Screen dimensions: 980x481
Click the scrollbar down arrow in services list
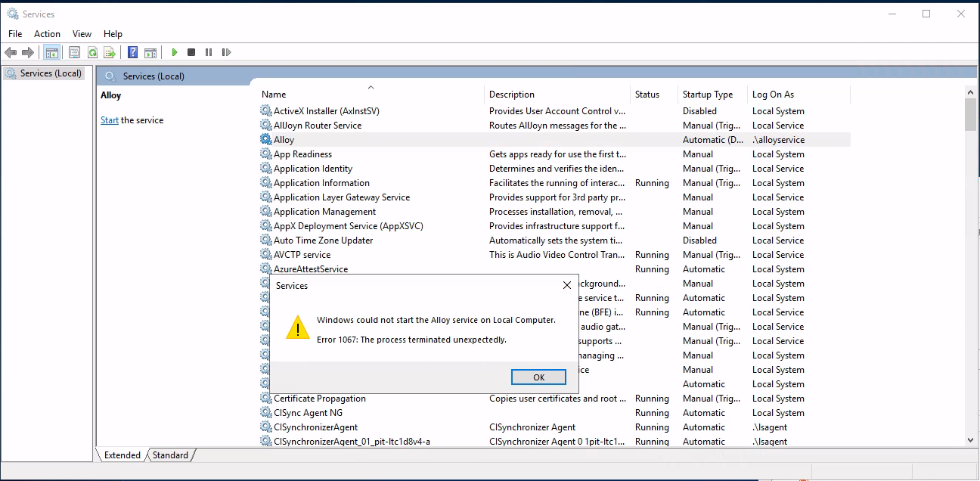[x=970, y=440]
